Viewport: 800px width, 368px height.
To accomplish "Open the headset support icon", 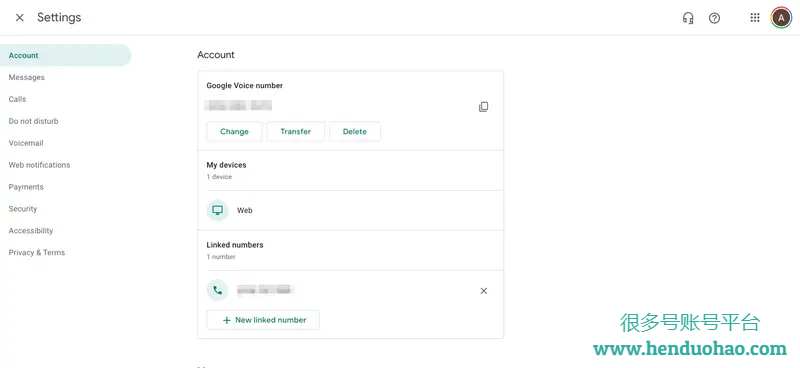I will point(688,18).
